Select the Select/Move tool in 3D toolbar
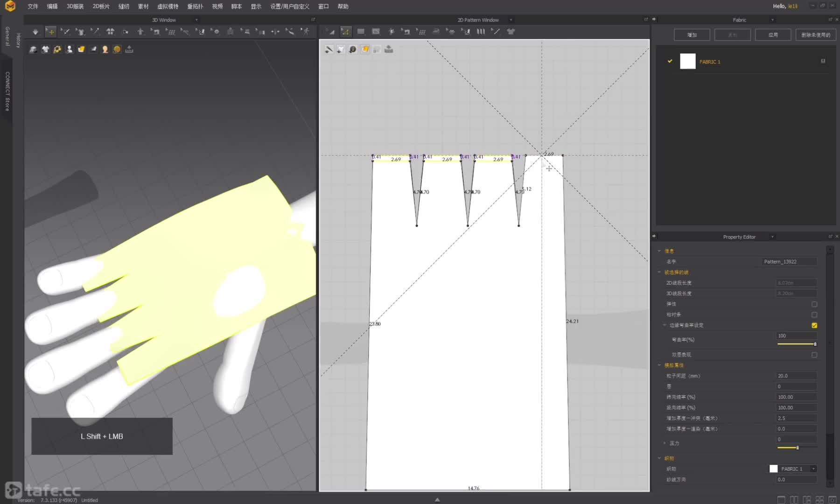 50,32
